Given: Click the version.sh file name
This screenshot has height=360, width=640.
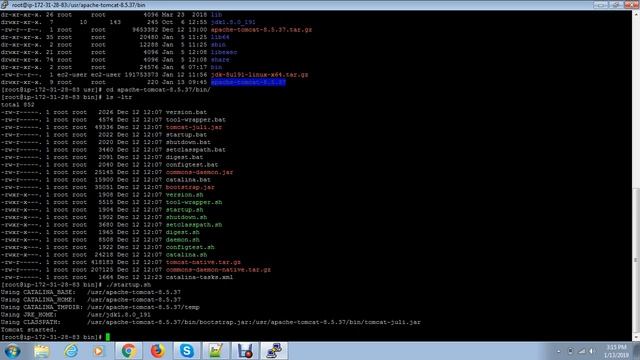Looking at the screenshot, I should [x=184, y=195].
